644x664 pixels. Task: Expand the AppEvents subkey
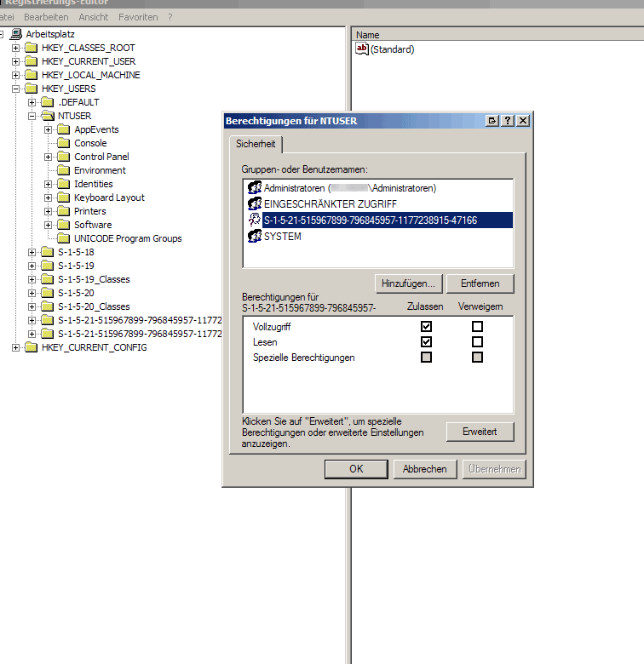(48, 129)
